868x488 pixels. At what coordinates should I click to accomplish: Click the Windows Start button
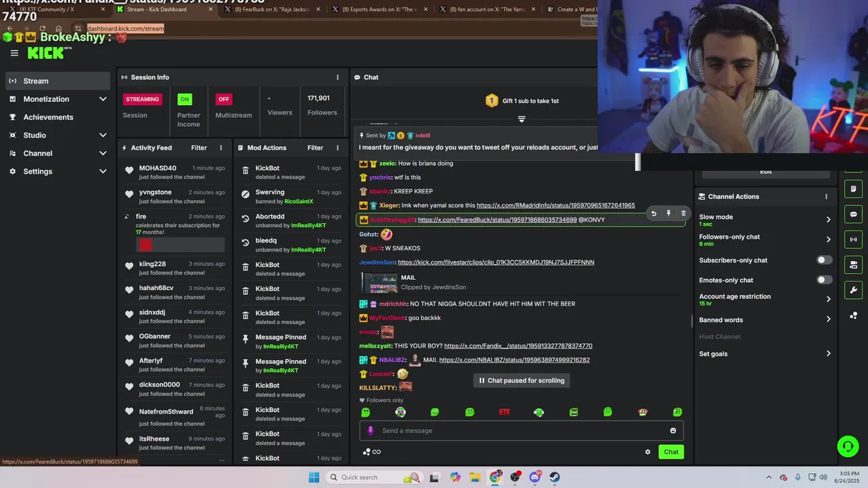(314, 477)
